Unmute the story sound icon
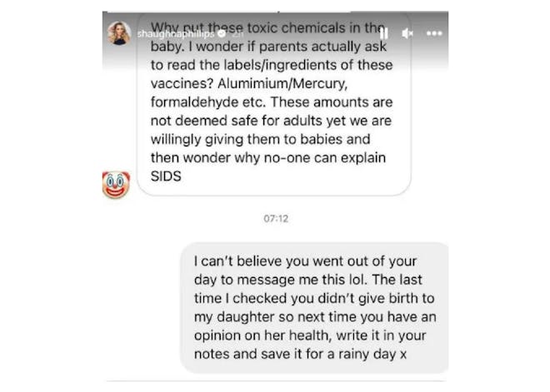 (407, 33)
